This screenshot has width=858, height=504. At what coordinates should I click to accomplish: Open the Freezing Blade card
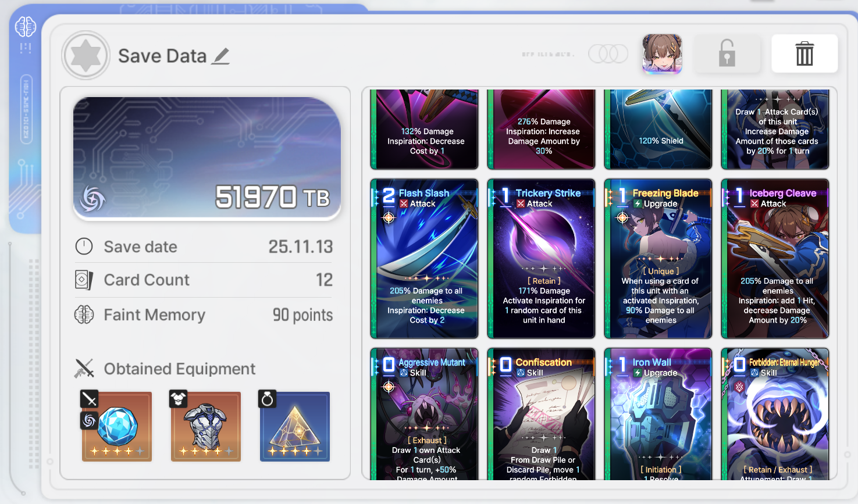coord(658,259)
